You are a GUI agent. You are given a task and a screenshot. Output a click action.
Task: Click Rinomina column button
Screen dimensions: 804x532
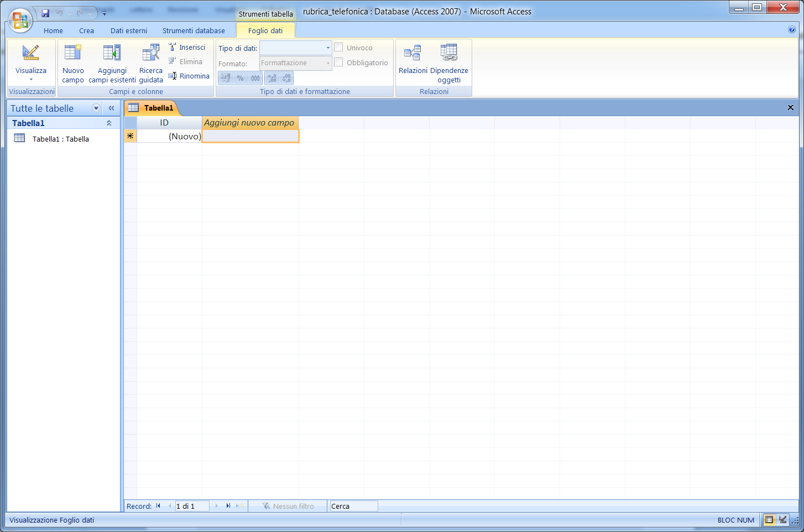click(189, 76)
